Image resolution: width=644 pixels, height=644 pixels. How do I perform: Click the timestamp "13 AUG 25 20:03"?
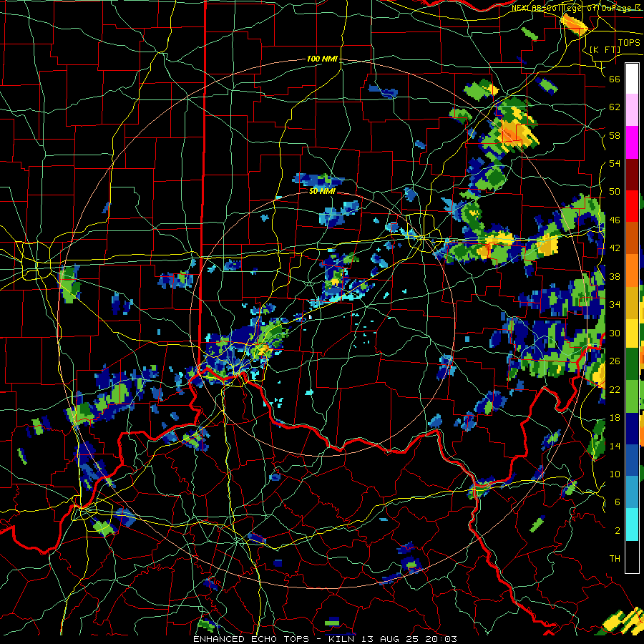click(409, 639)
